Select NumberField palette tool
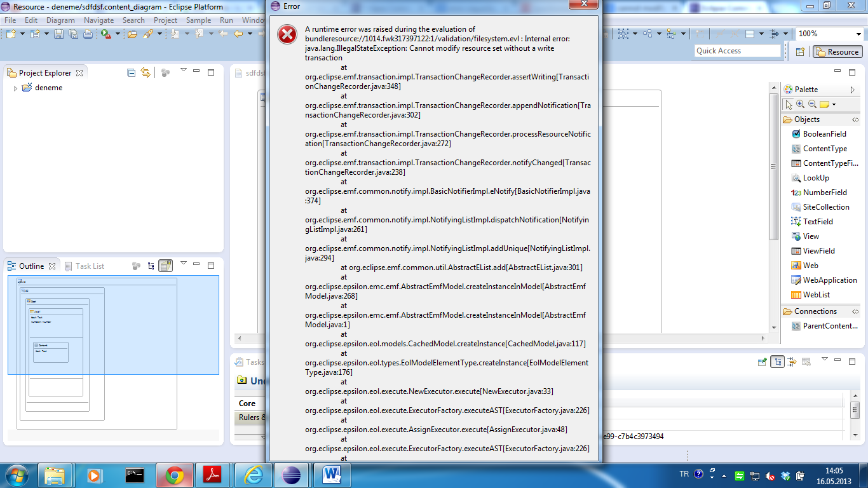The width and height of the screenshot is (868, 488). (819, 193)
